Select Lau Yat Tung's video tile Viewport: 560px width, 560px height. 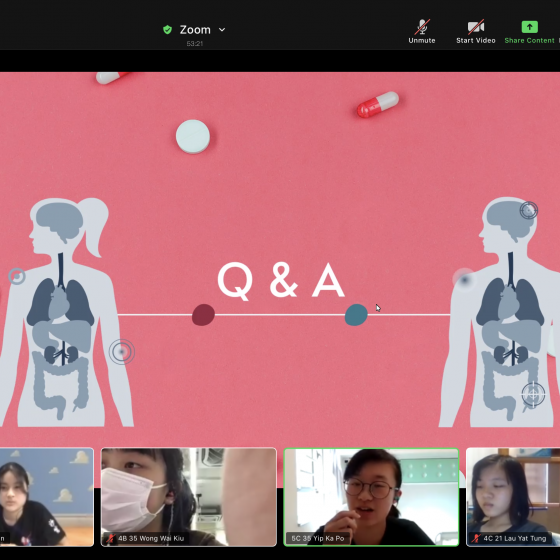click(x=513, y=497)
